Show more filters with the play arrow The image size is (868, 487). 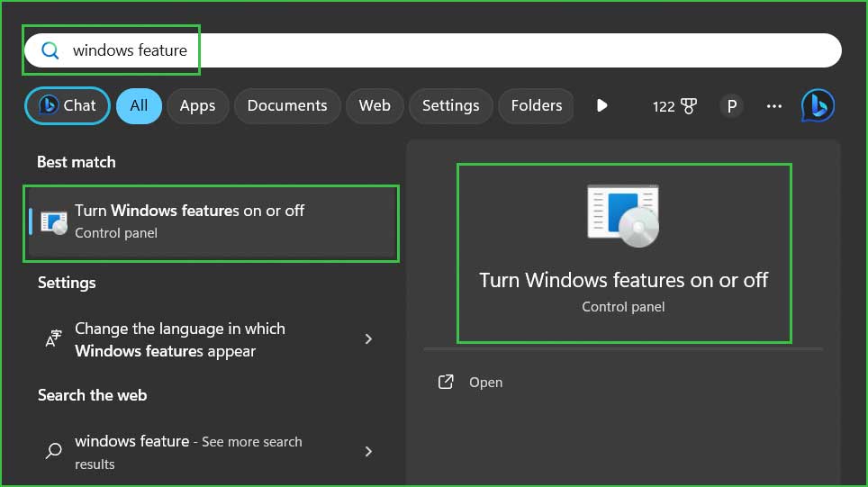pyautogui.click(x=601, y=105)
